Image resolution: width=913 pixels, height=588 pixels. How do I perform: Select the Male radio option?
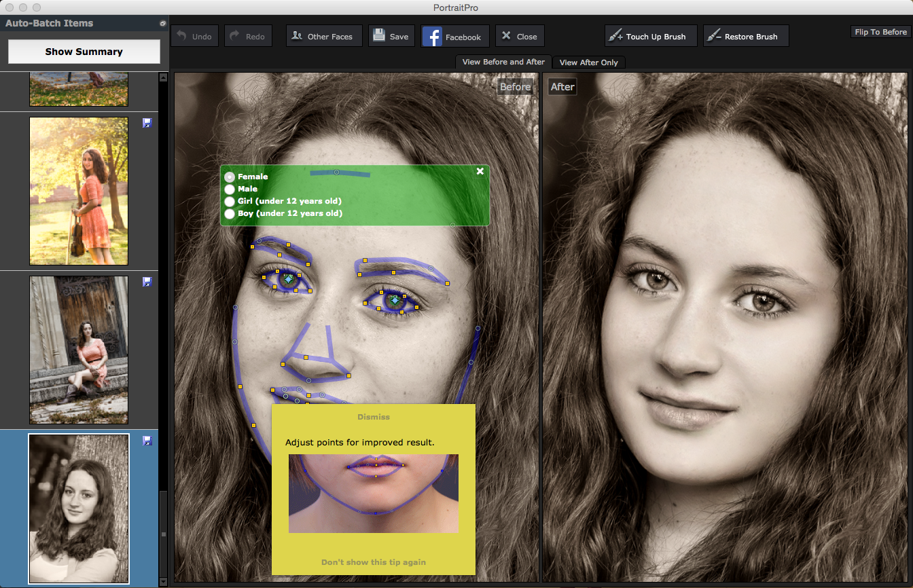230,189
